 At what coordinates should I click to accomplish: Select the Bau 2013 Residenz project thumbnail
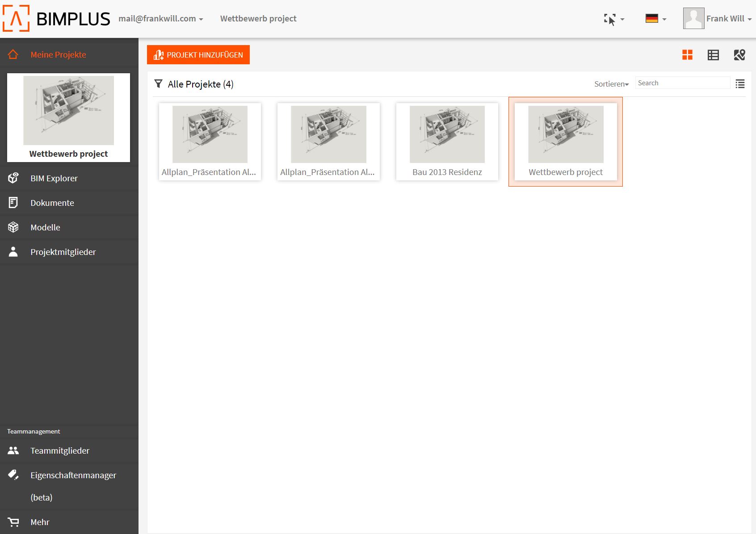(447, 134)
